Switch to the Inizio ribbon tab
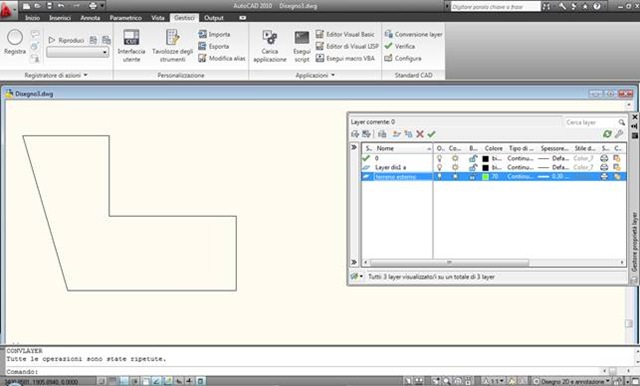This screenshot has height=386, width=640. tap(32, 18)
